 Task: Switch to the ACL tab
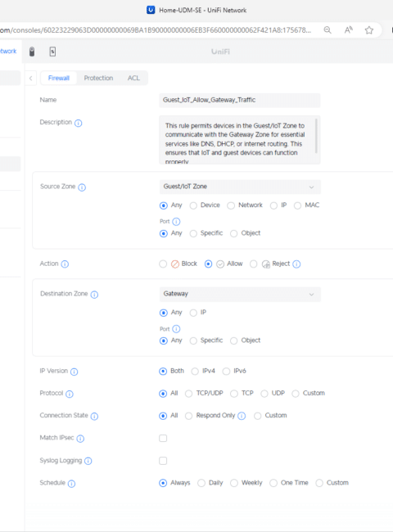(x=133, y=78)
